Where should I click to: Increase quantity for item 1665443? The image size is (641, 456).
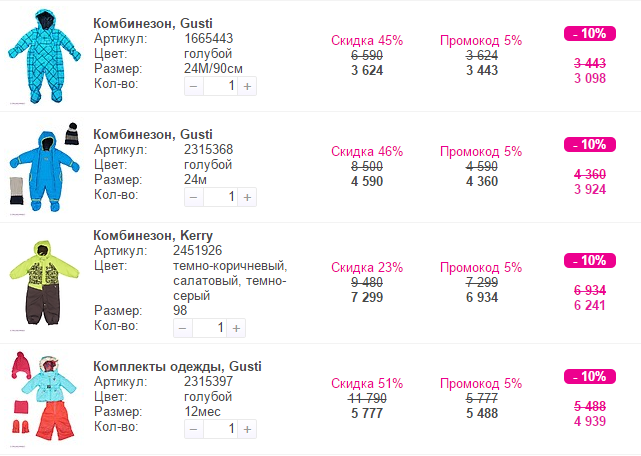coord(247,87)
